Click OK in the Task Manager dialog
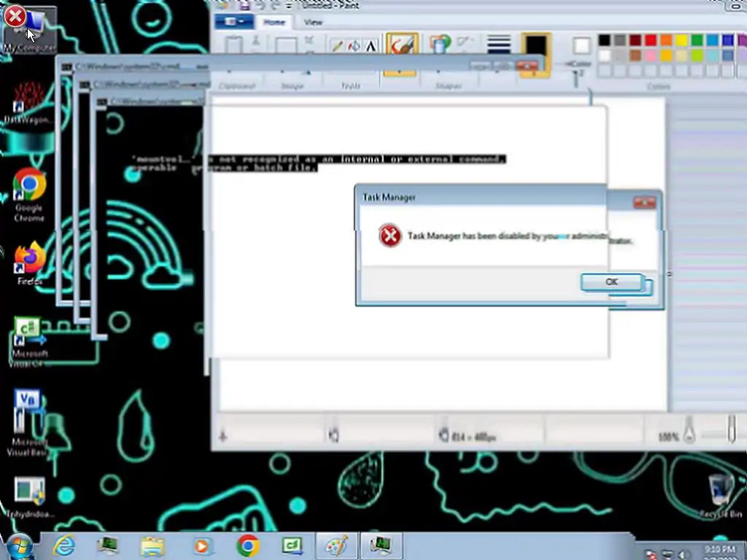 click(612, 282)
